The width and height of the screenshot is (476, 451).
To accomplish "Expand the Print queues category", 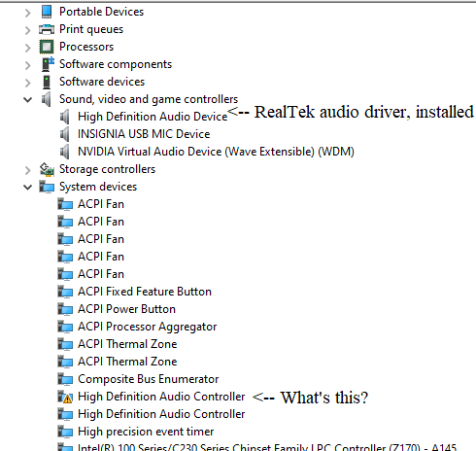I will tap(28, 30).
